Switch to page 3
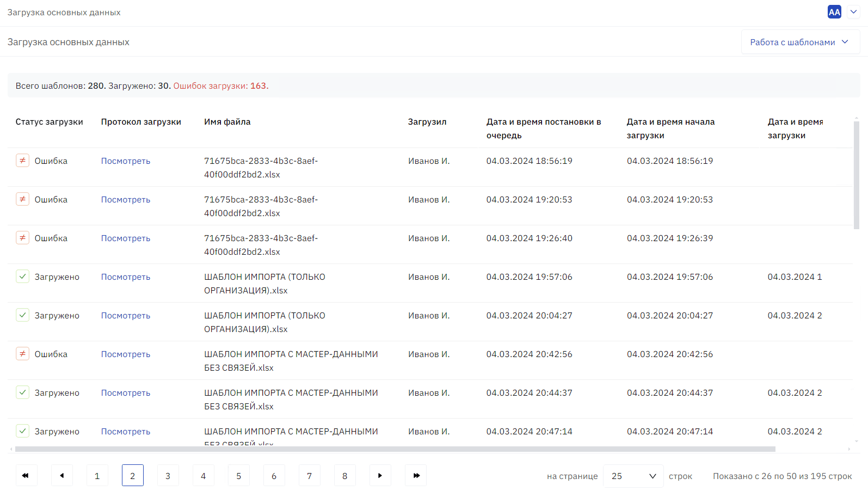868x497 pixels. [168, 475]
